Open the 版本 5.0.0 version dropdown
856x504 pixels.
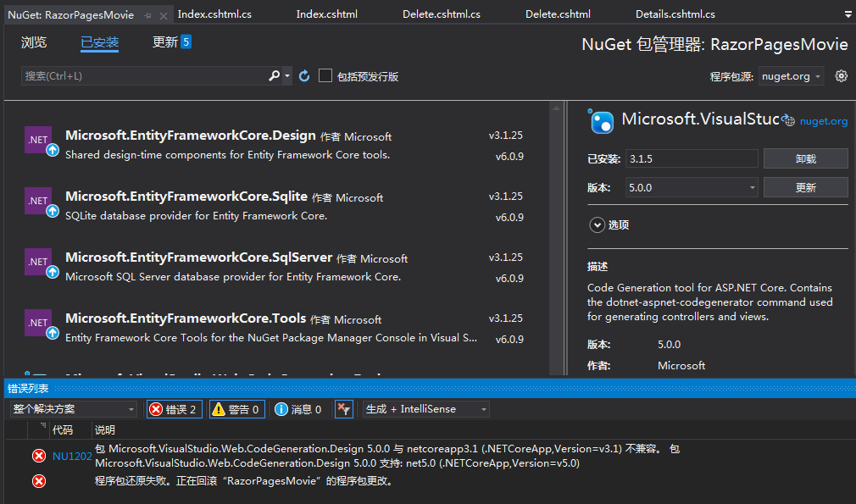[691, 188]
